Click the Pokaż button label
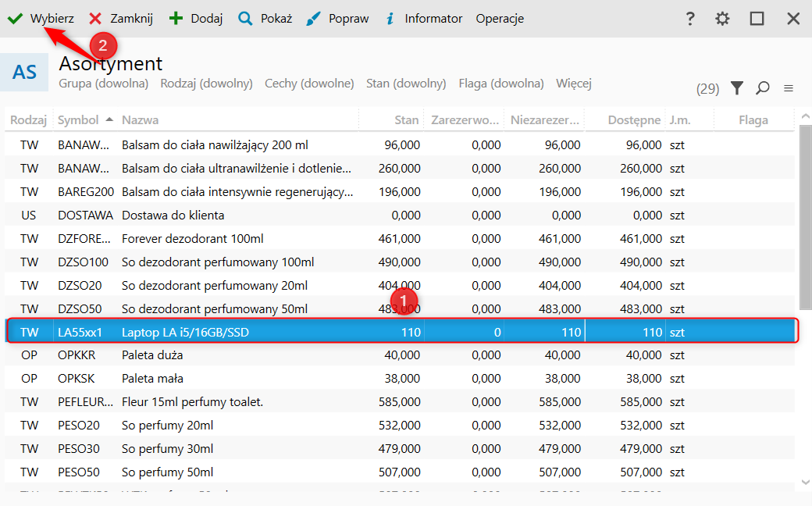 coord(276,19)
